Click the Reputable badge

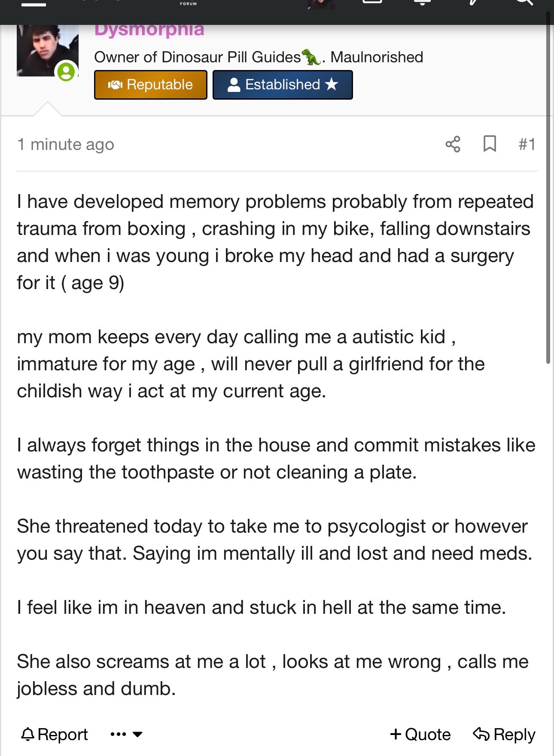(150, 85)
